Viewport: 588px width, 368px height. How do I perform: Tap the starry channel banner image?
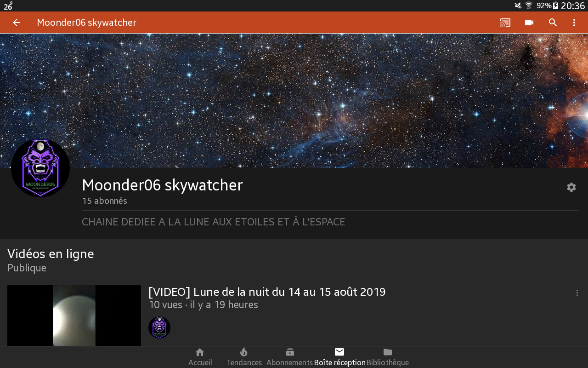294,100
